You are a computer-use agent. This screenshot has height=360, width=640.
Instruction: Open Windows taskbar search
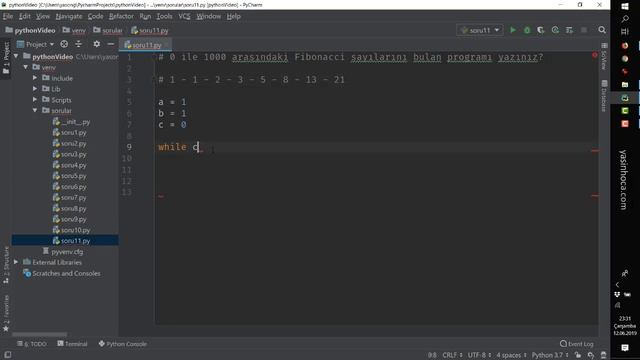(x=625, y=19)
